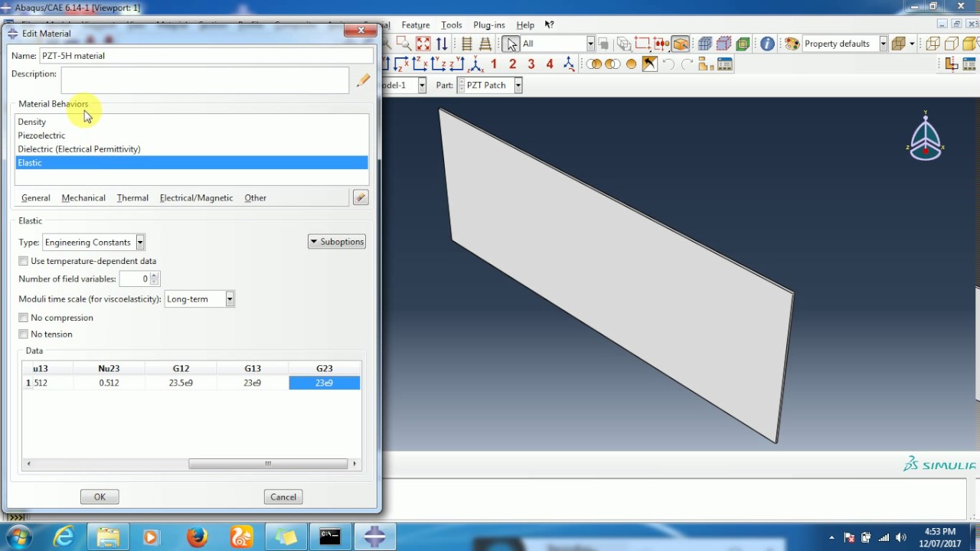Check the No tension checkbox
The width and height of the screenshot is (980, 551).
[23, 334]
